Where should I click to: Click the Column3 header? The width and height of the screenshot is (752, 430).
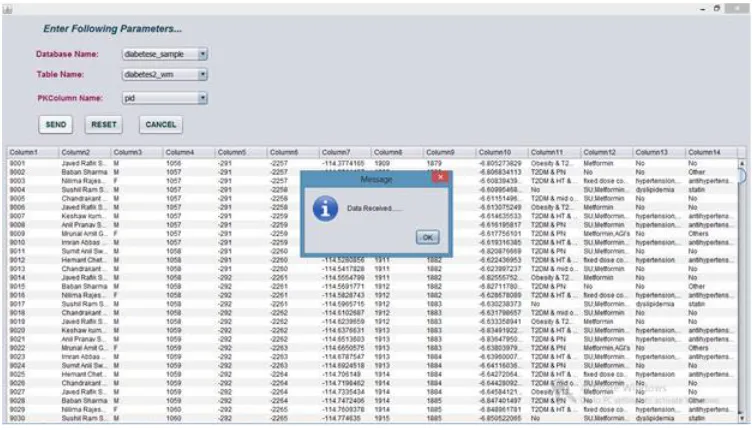(x=138, y=152)
